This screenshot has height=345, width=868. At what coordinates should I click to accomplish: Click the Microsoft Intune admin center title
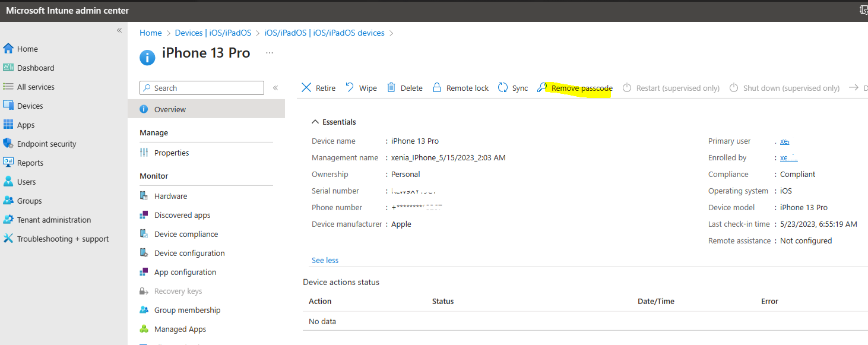tap(67, 11)
